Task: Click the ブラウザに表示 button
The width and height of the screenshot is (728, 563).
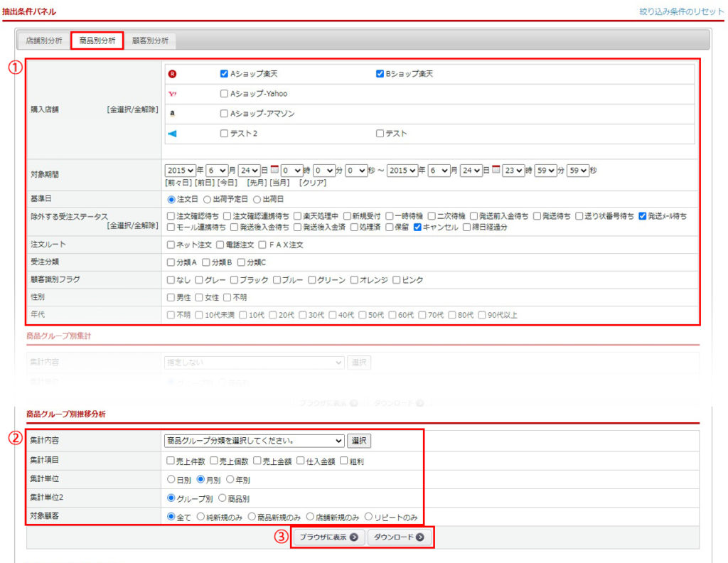Action: click(328, 537)
